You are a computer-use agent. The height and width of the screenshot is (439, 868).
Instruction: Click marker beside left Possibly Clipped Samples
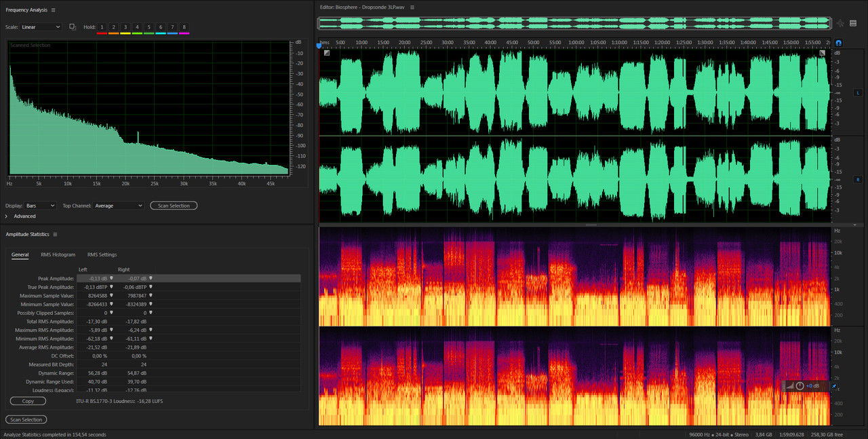[x=111, y=313]
